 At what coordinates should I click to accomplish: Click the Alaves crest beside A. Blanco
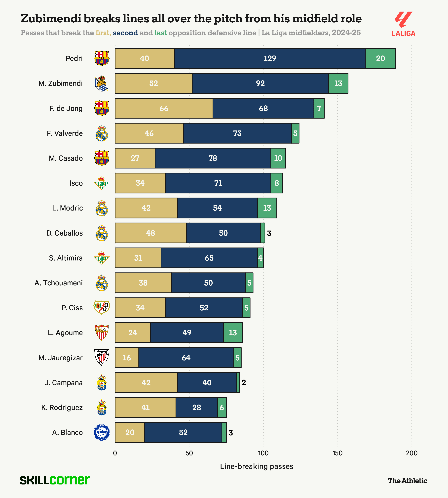[x=102, y=432]
